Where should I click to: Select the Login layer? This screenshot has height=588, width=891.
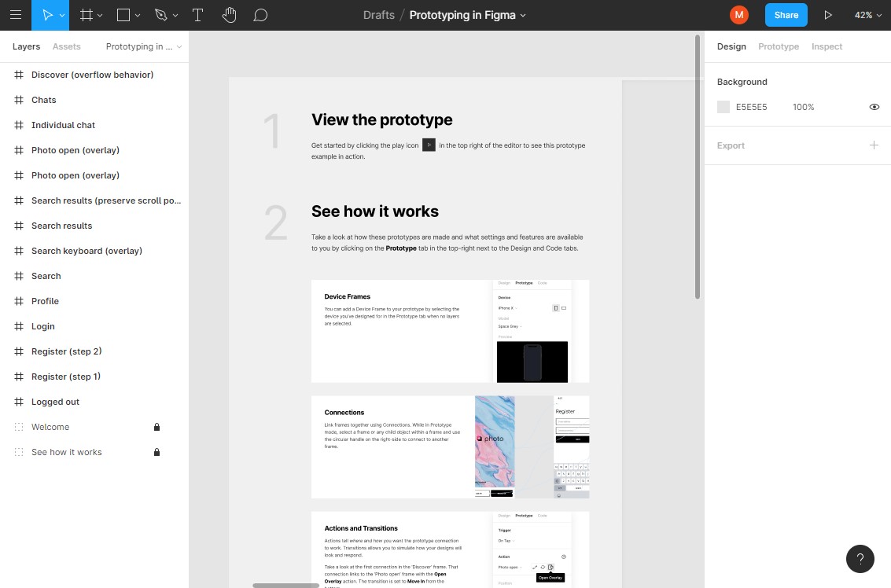click(94, 326)
